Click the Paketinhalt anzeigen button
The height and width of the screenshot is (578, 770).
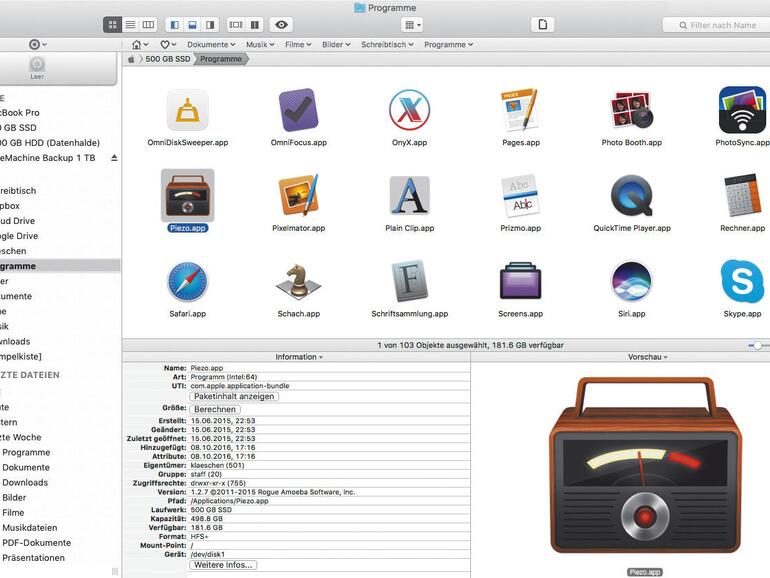tap(234, 396)
